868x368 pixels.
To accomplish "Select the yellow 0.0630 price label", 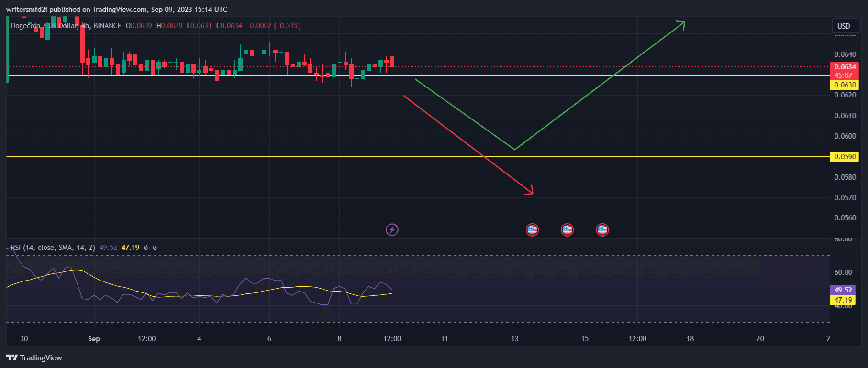I will [x=844, y=85].
